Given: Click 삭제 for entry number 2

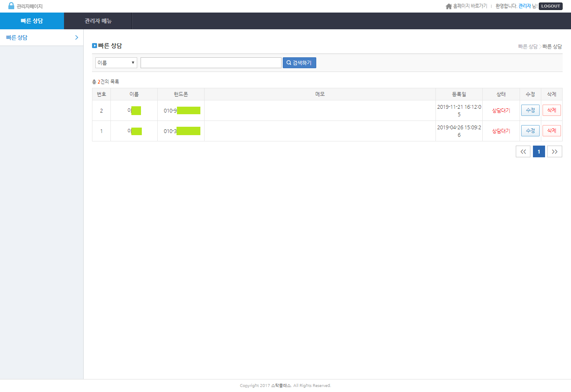Looking at the screenshot, I should (x=551, y=110).
